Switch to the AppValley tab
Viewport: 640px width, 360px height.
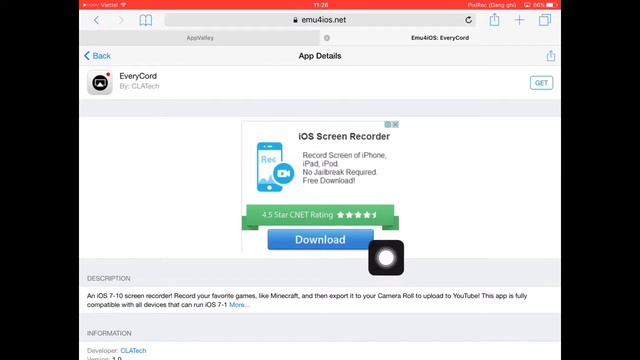point(200,38)
